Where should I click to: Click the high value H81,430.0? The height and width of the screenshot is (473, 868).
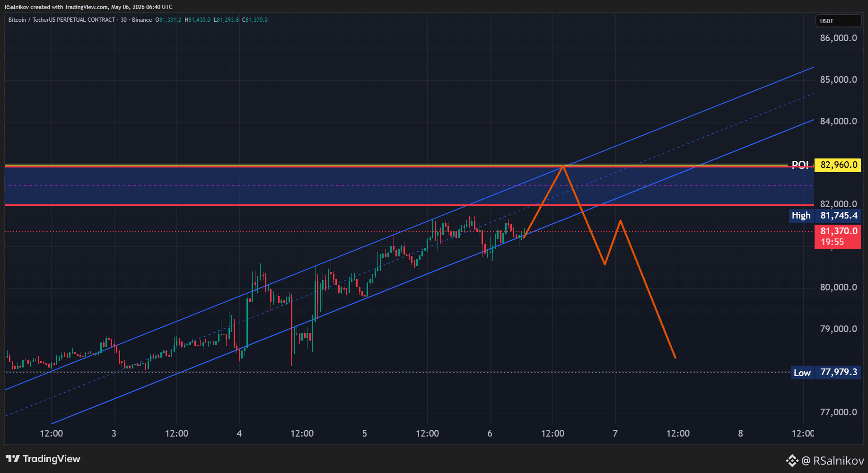tap(198, 20)
